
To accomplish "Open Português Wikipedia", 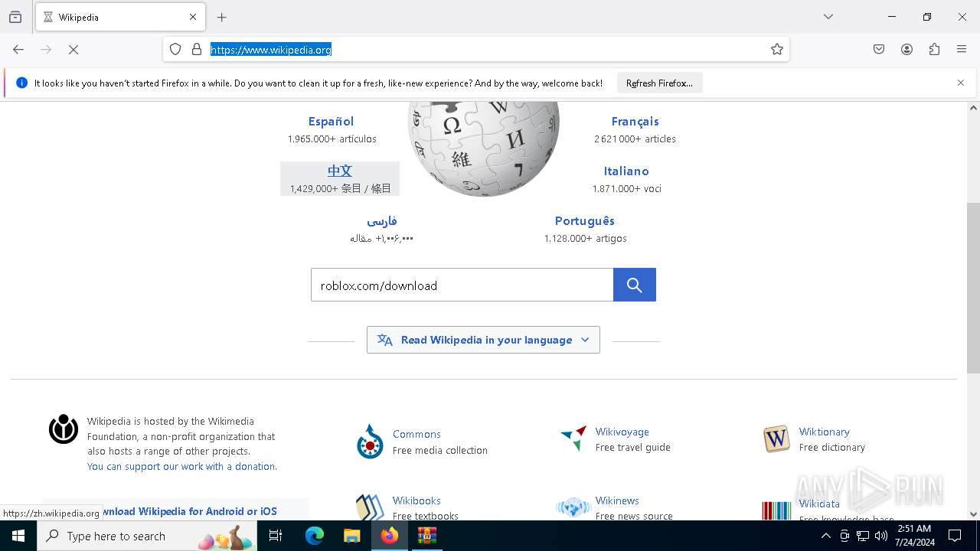I will 585,220.
